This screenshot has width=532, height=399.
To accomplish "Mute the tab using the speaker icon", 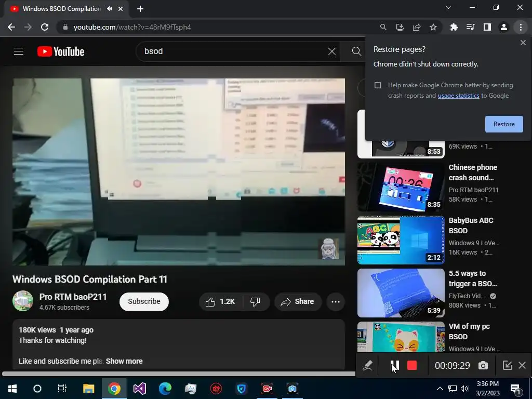I will tap(109, 9).
